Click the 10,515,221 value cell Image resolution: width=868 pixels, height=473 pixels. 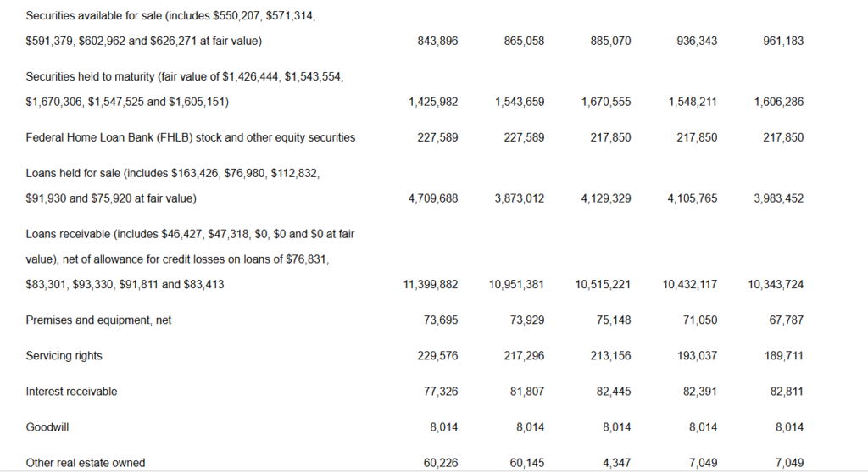(603, 285)
